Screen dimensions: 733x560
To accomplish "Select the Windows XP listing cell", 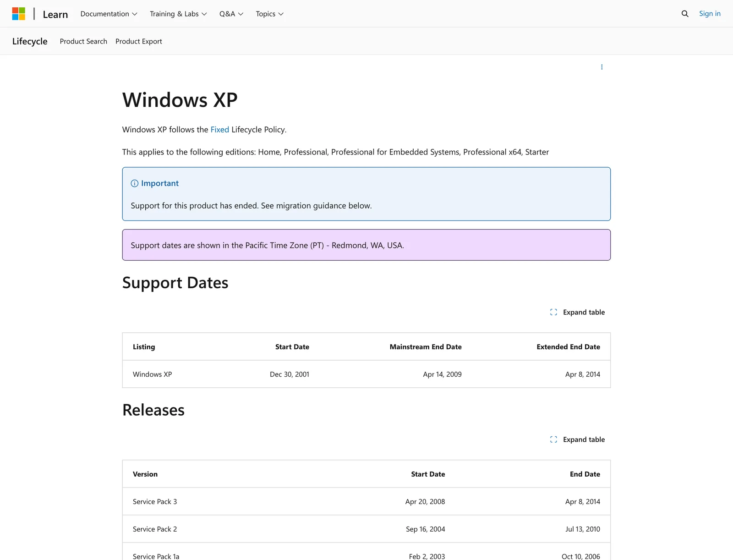I will (x=153, y=374).
